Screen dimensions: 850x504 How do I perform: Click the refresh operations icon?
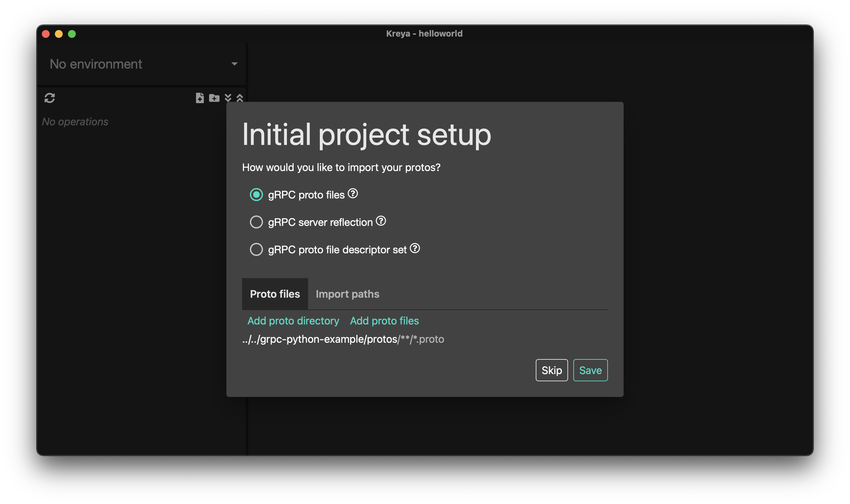pyautogui.click(x=50, y=98)
